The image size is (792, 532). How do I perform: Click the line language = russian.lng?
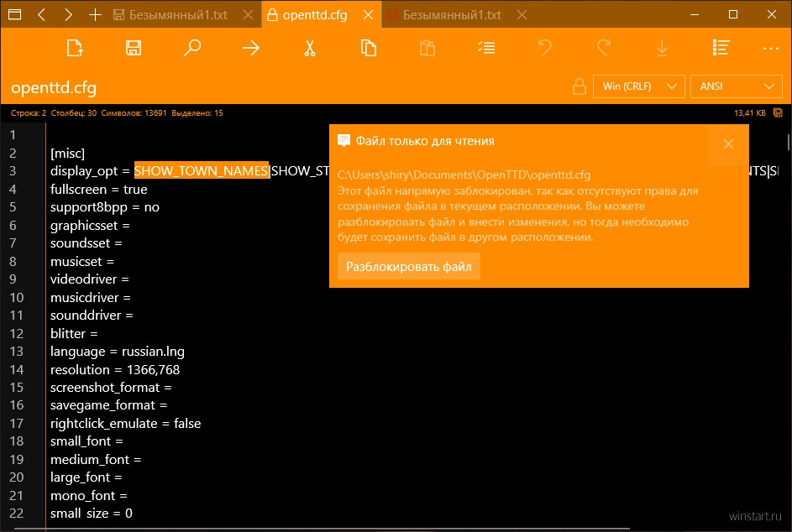click(x=118, y=352)
